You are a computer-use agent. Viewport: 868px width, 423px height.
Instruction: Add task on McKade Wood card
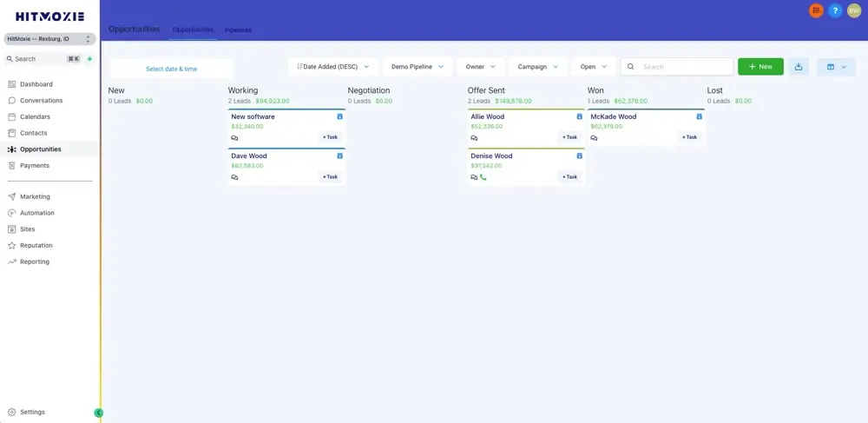[x=689, y=137]
